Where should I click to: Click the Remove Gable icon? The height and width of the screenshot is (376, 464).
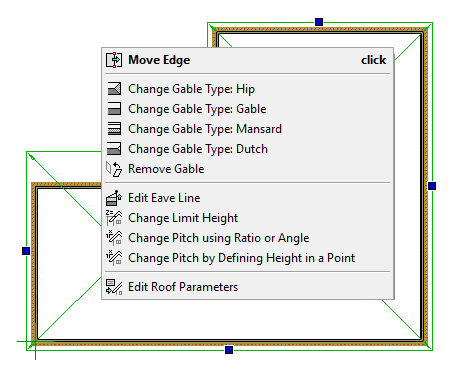(114, 169)
